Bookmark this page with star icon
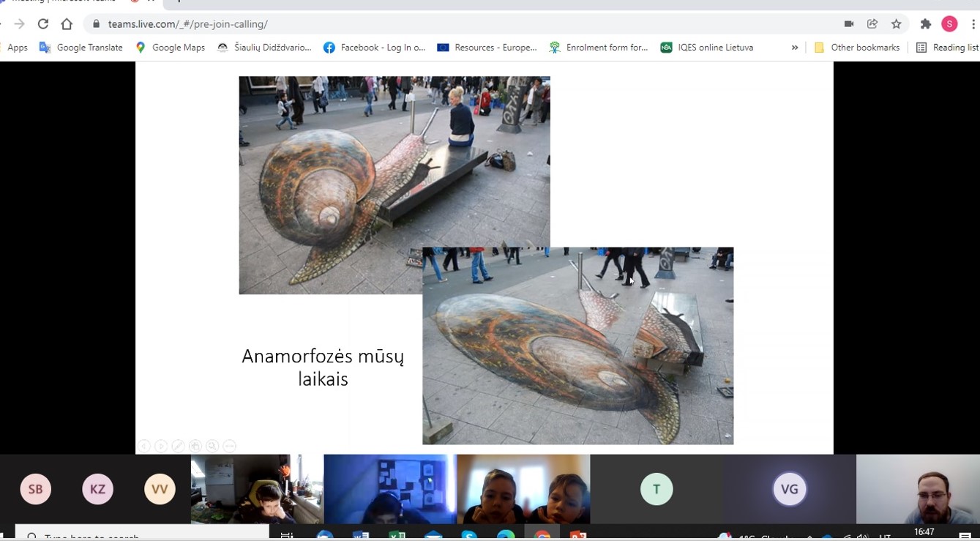The height and width of the screenshot is (541, 980). pos(896,24)
